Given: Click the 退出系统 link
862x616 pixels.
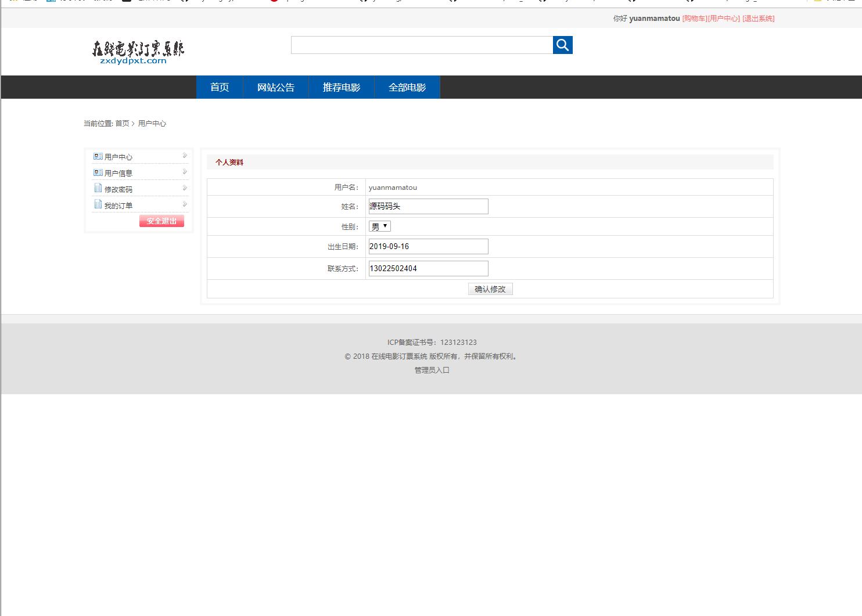Looking at the screenshot, I should point(759,18).
